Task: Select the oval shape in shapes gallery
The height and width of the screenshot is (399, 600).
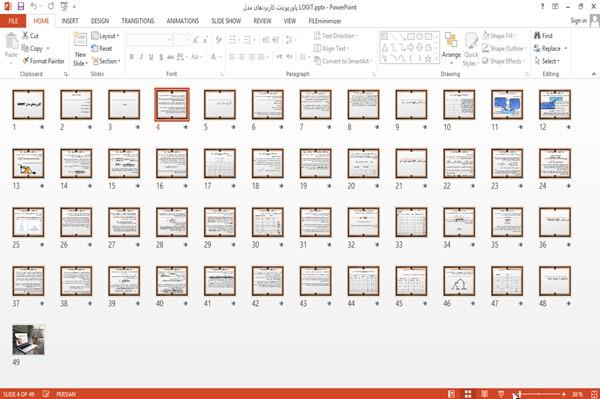Action: [420, 37]
